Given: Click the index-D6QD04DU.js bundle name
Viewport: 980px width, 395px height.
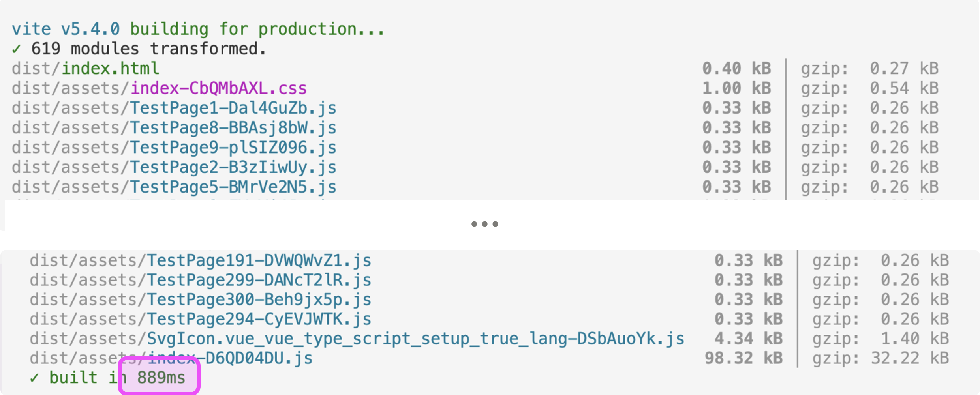Looking at the screenshot, I should click(230, 358).
